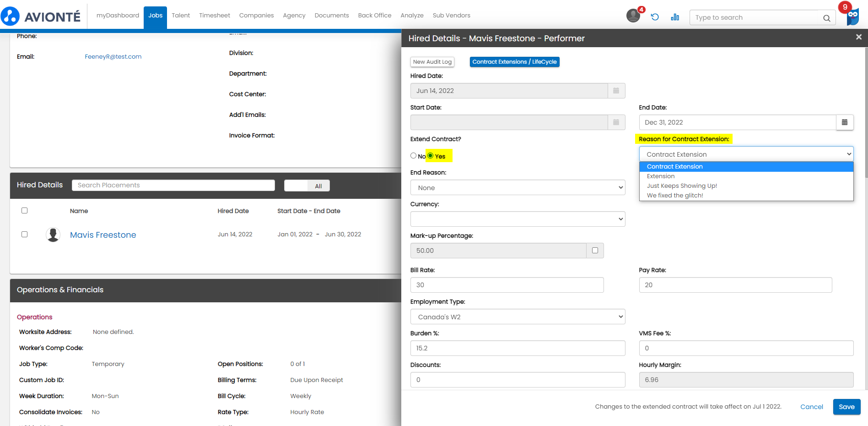Image resolution: width=868 pixels, height=426 pixels.
Task: Check the select-all placements checkbox
Action: pyautogui.click(x=25, y=211)
